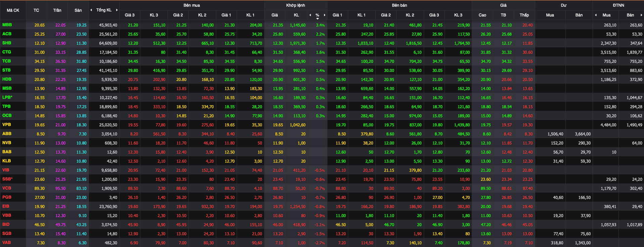Select the SSB* ticker
The image size is (644, 247).
pos(7,179)
